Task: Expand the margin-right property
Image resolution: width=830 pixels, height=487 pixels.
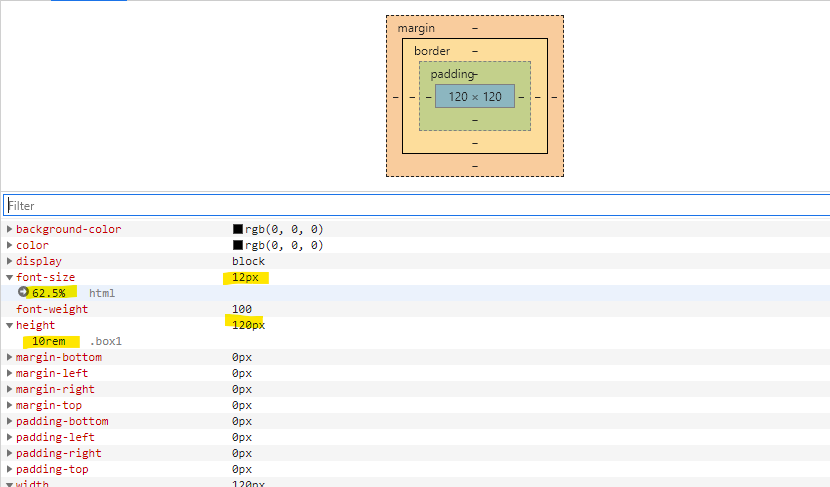Action: [9, 389]
